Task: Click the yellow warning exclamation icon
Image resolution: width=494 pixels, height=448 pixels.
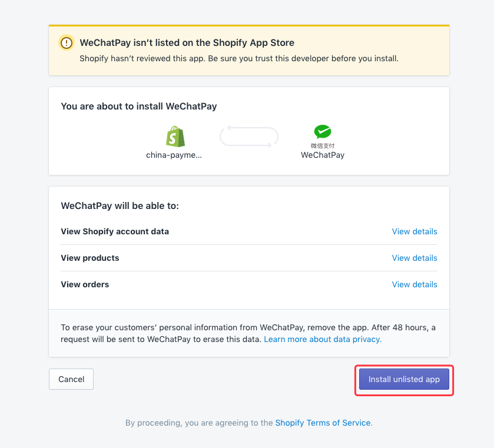Action: tap(67, 42)
